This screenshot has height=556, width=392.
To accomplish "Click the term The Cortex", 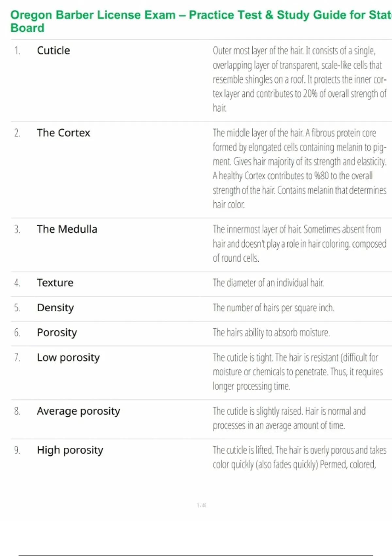I will pos(63,133).
